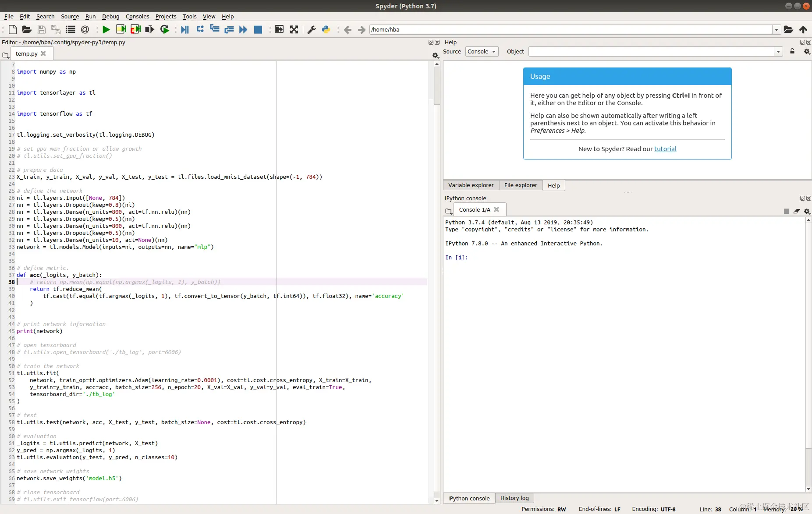Continue execution until next breakpoint
Image resolution: width=812 pixels, height=514 pixels.
pyautogui.click(x=243, y=29)
